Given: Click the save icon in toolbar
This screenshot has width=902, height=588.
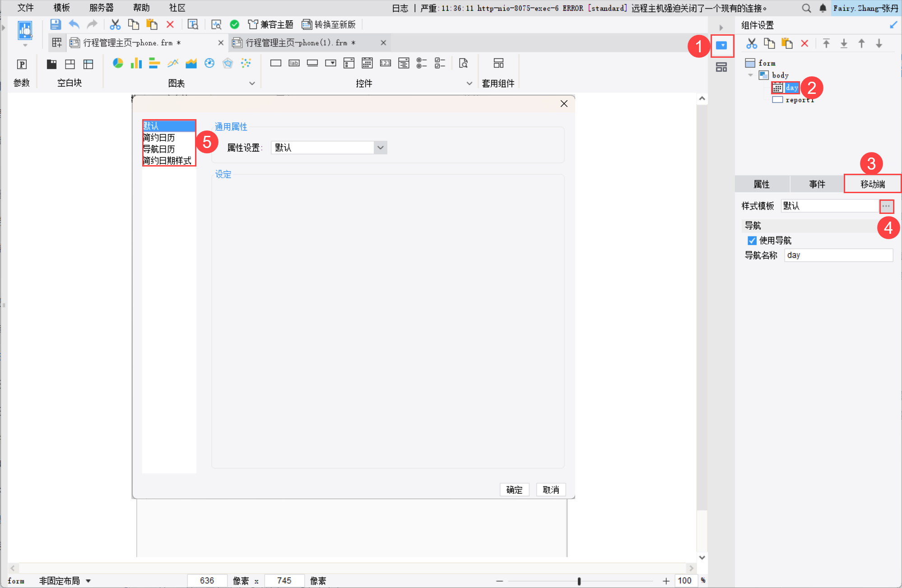Looking at the screenshot, I should click(55, 24).
